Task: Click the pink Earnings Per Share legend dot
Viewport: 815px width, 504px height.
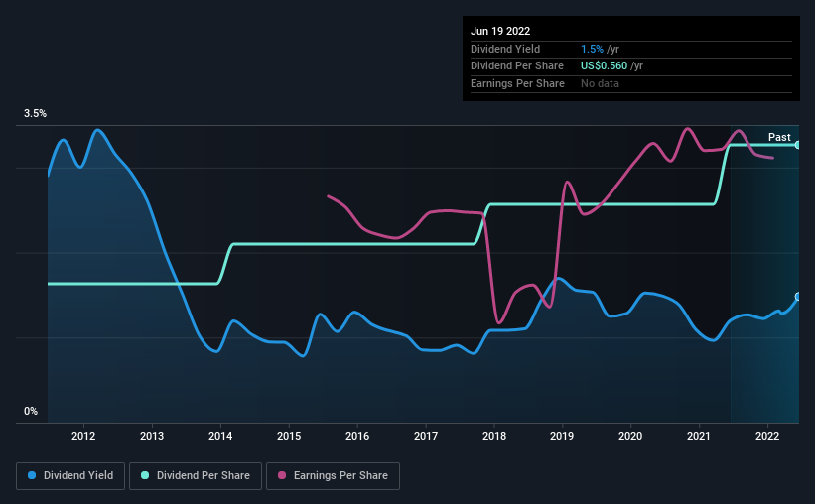Action: 282,475
